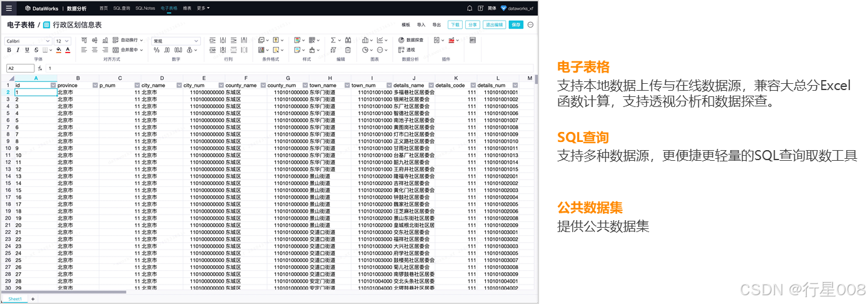Select the Sheet1 tab
This screenshot has width=868, height=304.
tap(14, 299)
